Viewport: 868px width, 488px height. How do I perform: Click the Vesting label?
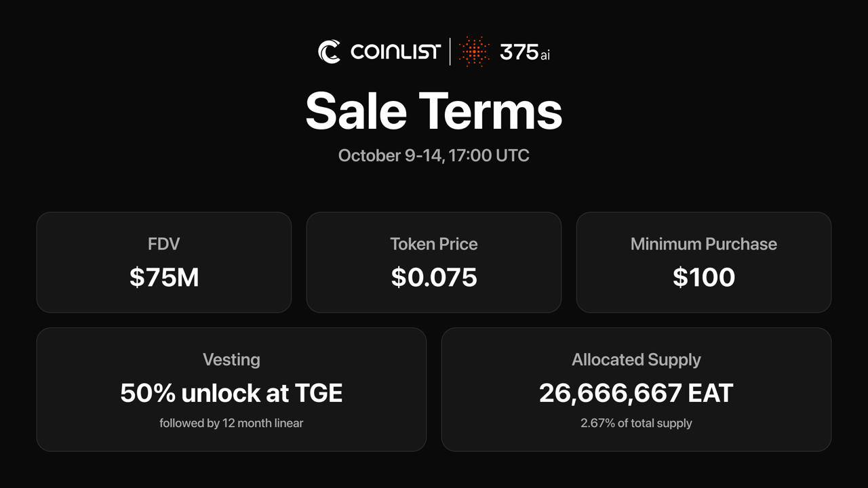231,360
